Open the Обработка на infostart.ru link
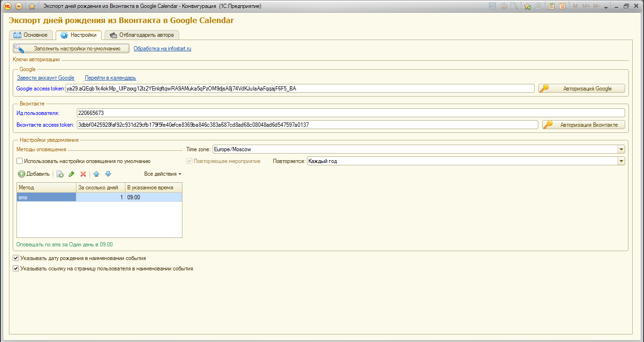This screenshot has height=342, width=644. click(162, 49)
